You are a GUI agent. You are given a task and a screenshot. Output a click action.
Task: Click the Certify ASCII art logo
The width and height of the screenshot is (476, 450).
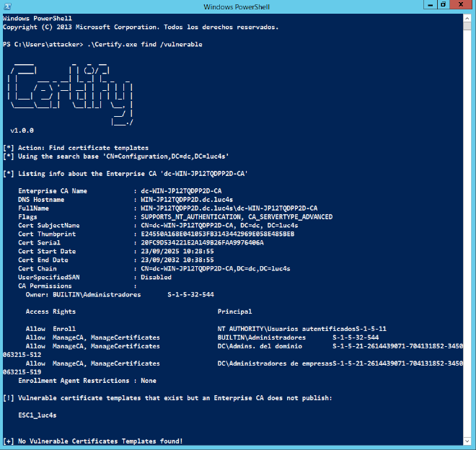[x=71, y=94]
